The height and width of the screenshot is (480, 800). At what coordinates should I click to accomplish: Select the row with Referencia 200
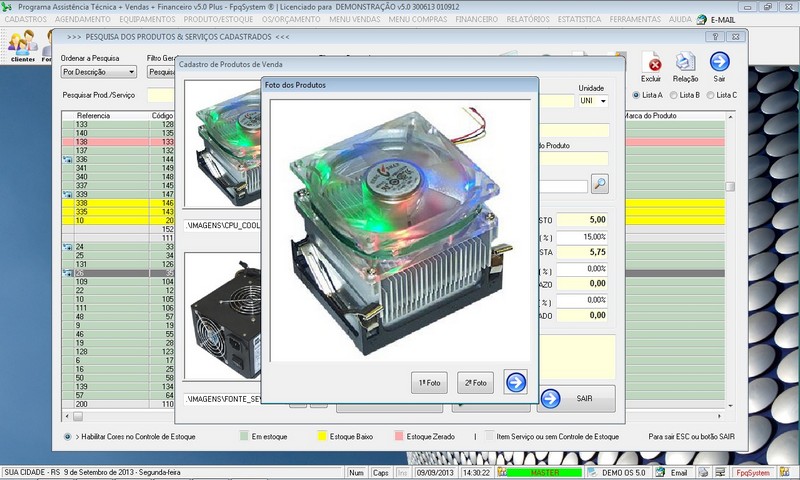[118, 404]
